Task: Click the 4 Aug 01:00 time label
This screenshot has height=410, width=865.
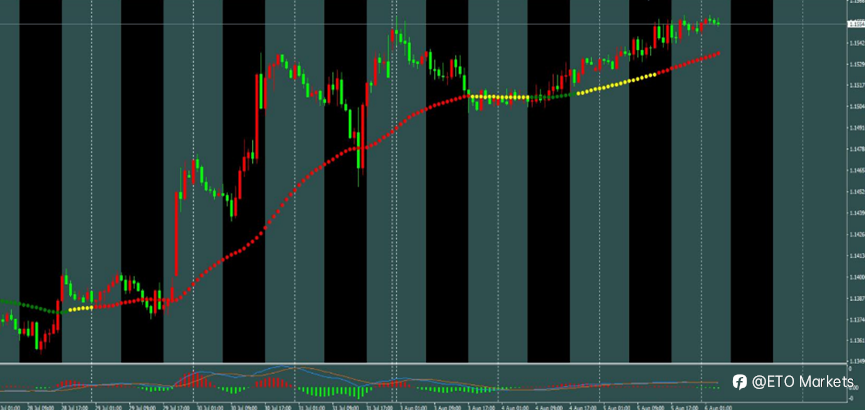Action: (x=514, y=407)
